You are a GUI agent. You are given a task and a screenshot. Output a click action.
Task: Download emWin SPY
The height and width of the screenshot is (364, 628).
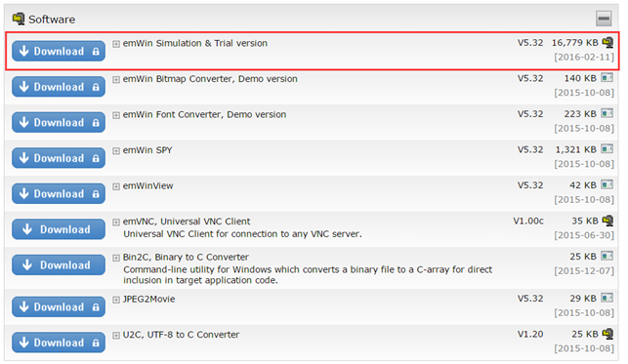[59, 158]
